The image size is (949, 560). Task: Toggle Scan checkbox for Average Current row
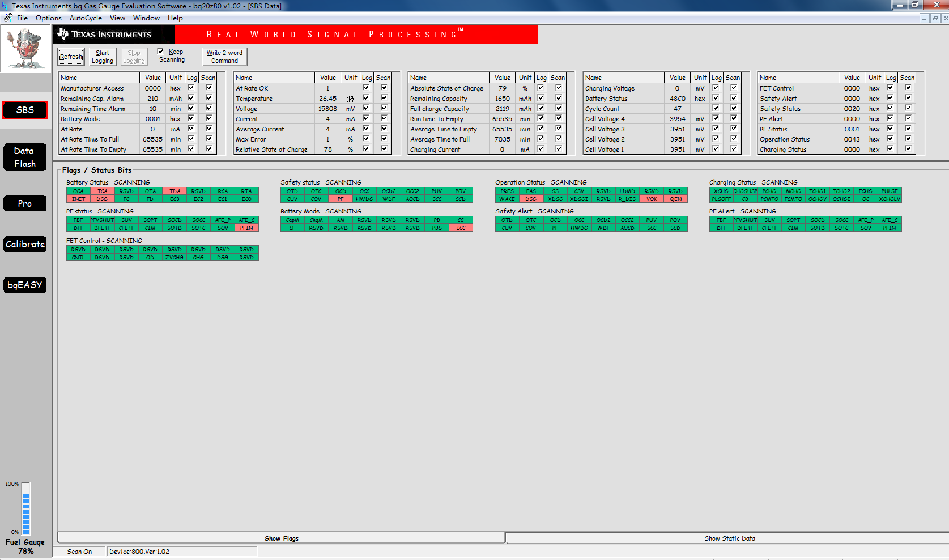[x=384, y=129]
